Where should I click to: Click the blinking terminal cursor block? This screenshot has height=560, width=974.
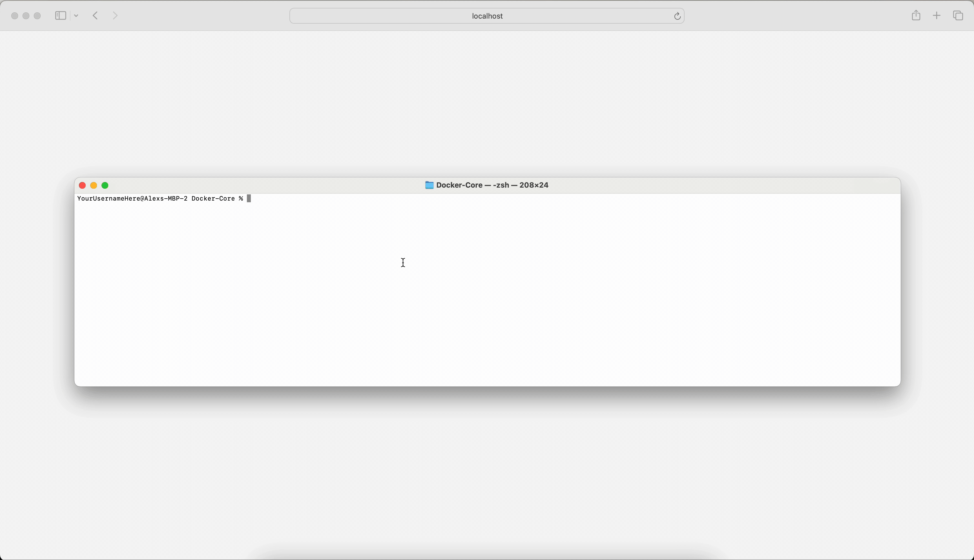coord(249,199)
